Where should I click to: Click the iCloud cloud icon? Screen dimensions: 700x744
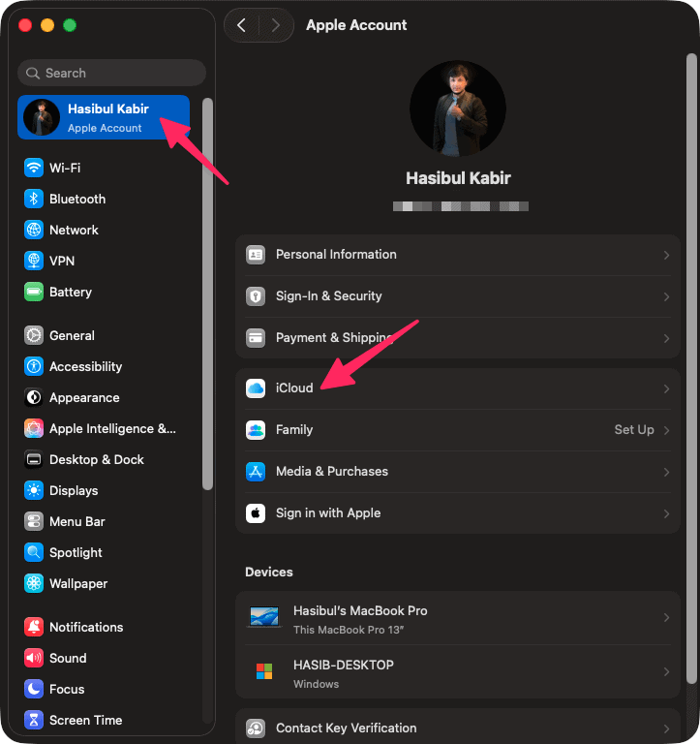tap(256, 388)
